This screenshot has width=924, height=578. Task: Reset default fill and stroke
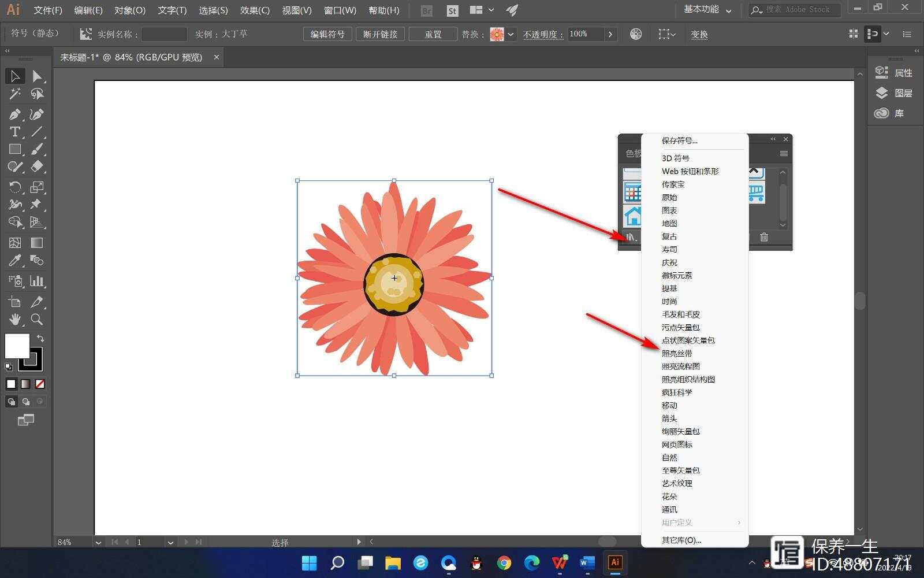9,366
